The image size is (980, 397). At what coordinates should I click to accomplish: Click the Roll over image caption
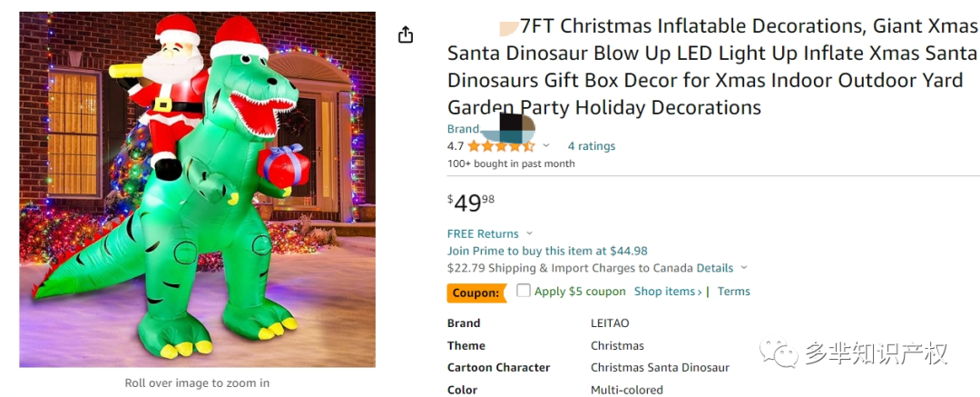tap(197, 382)
